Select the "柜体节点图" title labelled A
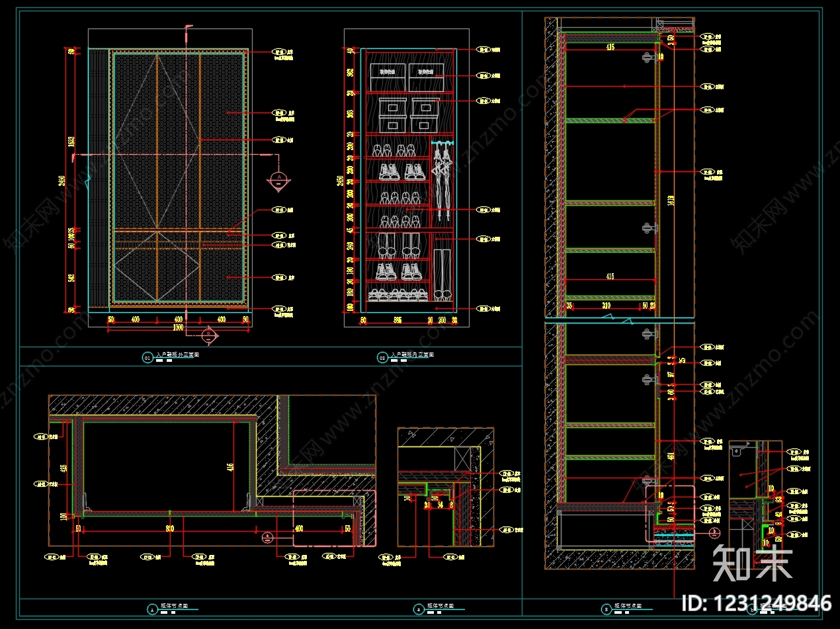Viewport: 840px width, 629px height. coord(175,606)
